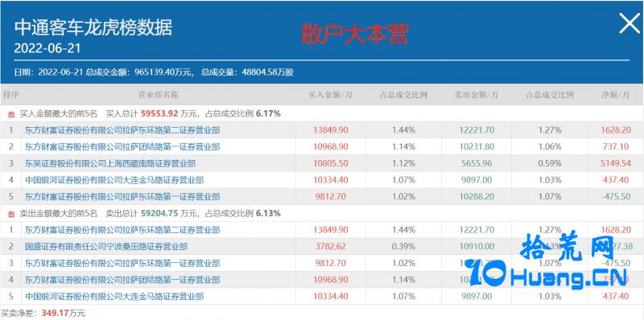Open 拉萨团结路第一证券营业部 in the sell-side list

coord(122,280)
